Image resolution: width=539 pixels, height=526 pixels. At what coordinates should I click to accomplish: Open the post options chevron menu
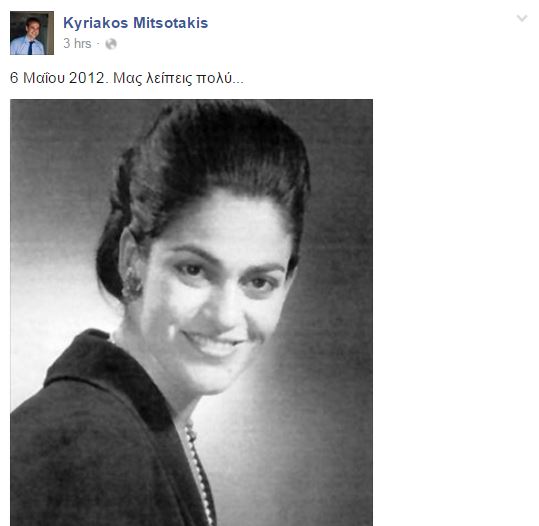coord(522,18)
